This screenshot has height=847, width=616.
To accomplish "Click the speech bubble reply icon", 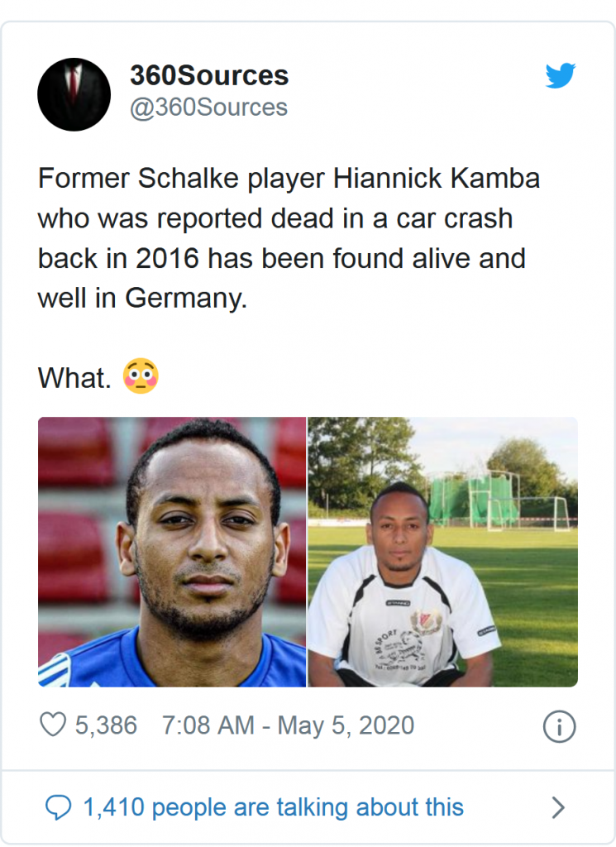I will pyautogui.click(x=57, y=806).
